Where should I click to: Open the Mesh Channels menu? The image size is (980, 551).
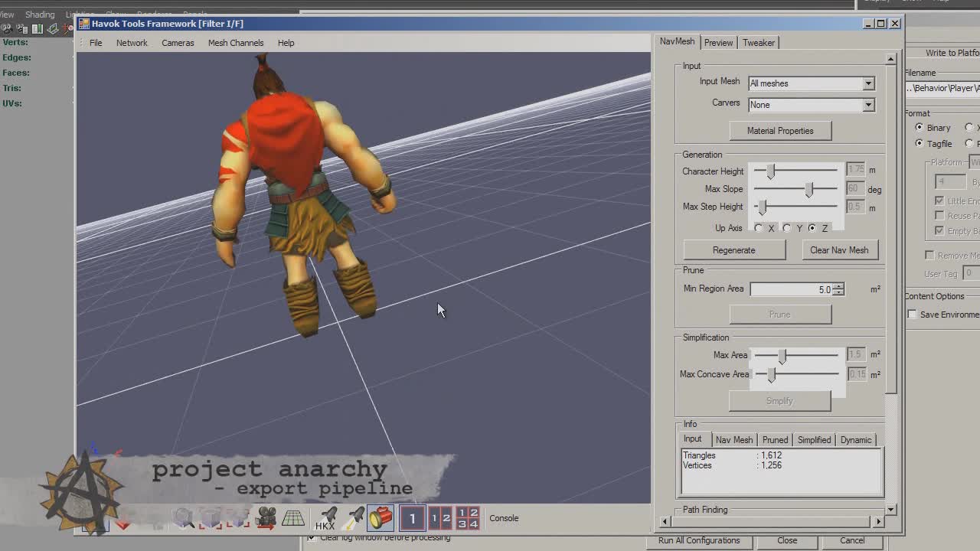point(235,43)
